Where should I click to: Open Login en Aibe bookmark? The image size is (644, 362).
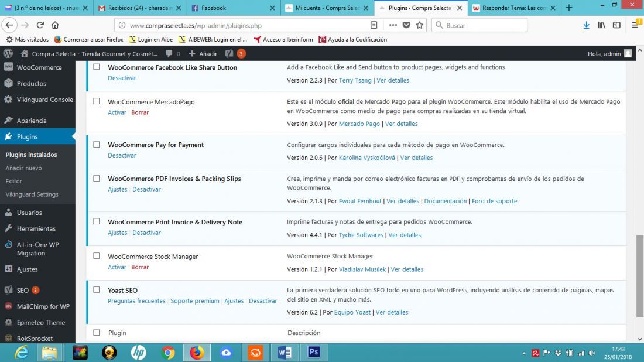pyautogui.click(x=150, y=39)
